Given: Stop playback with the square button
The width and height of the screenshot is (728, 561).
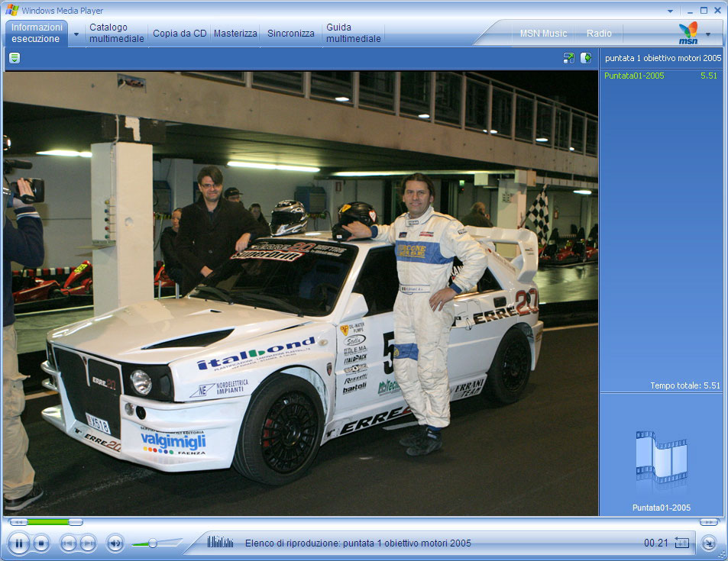Looking at the screenshot, I should (41, 543).
